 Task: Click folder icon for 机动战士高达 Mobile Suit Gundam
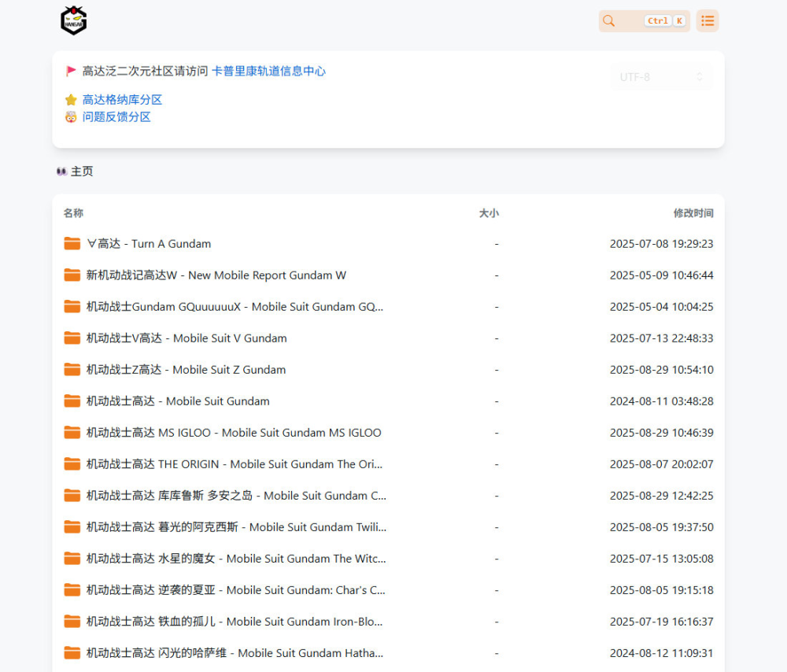click(x=72, y=401)
